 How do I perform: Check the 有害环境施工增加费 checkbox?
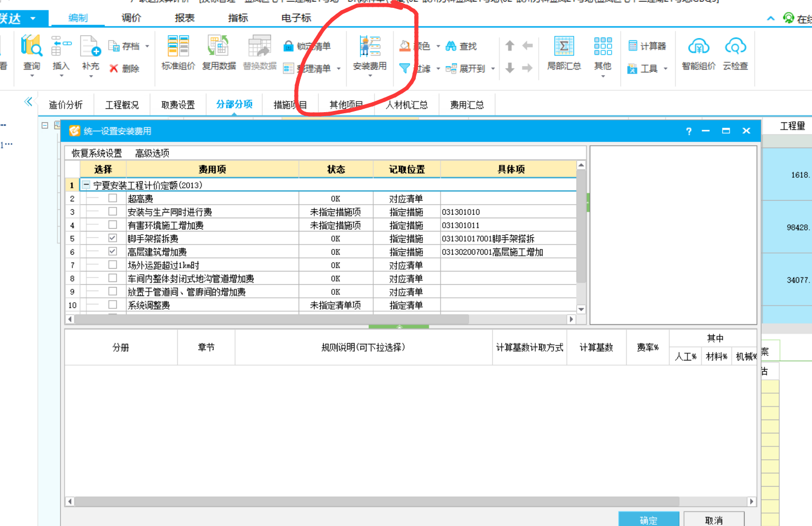113,225
